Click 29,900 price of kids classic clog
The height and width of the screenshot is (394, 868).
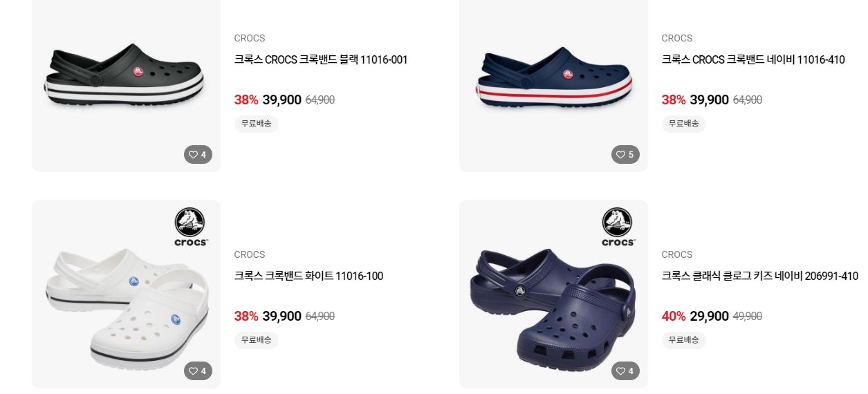(710, 316)
